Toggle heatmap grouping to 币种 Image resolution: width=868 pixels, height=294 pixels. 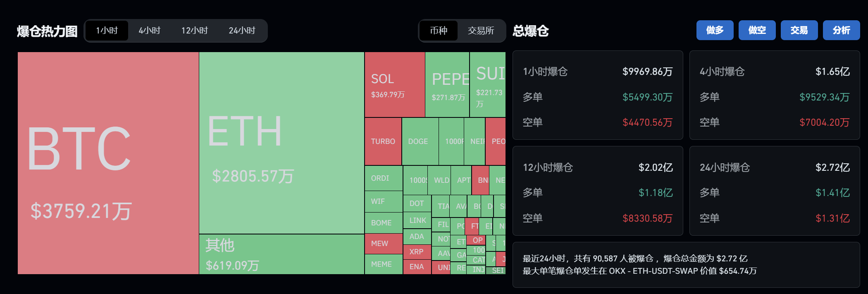[x=439, y=31]
